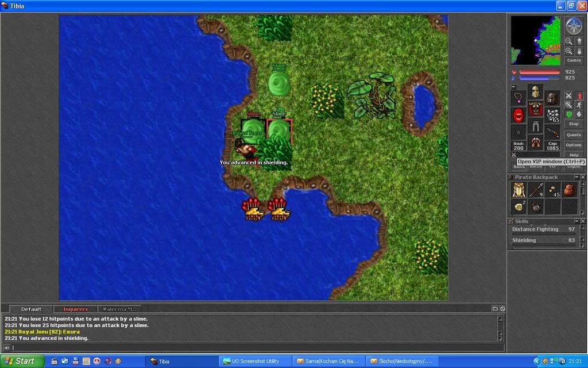Click the amulet necklace equipment slot
The image size is (588, 368).
[519, 98]
